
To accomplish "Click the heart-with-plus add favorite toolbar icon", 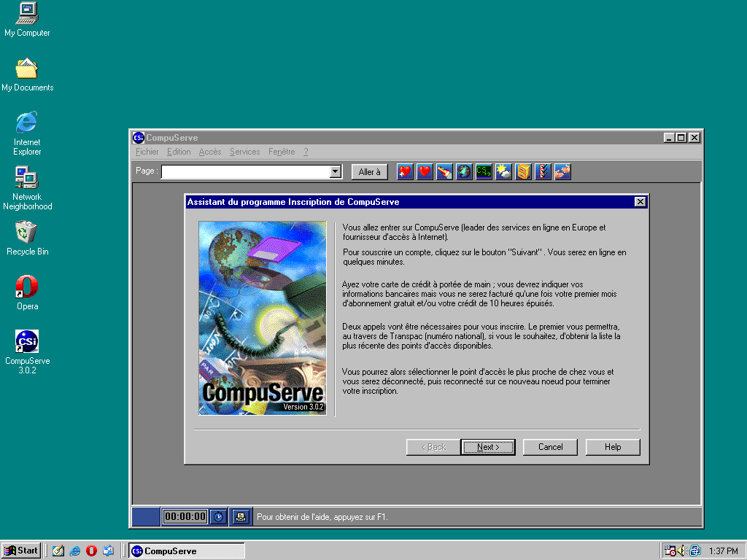I will (x=404, y=171).
